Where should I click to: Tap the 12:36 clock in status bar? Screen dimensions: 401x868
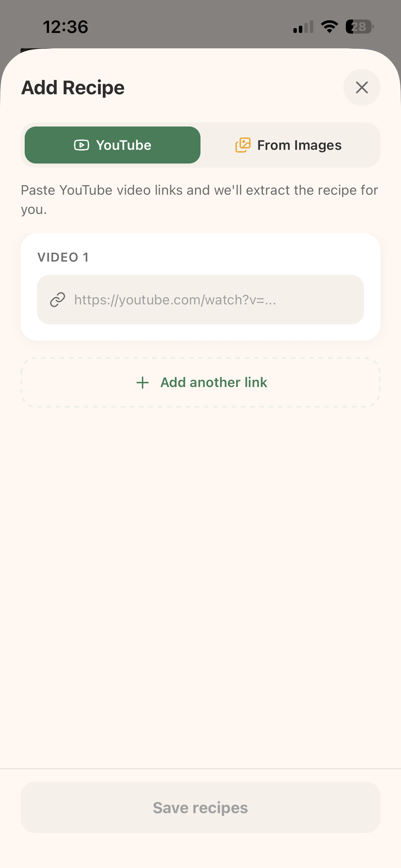65,27
